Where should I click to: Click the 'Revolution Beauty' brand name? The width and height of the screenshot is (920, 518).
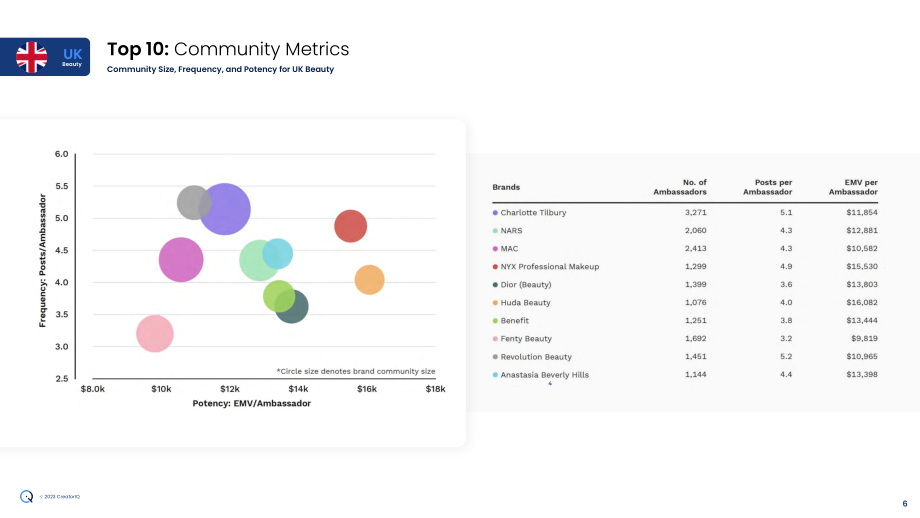536,357
